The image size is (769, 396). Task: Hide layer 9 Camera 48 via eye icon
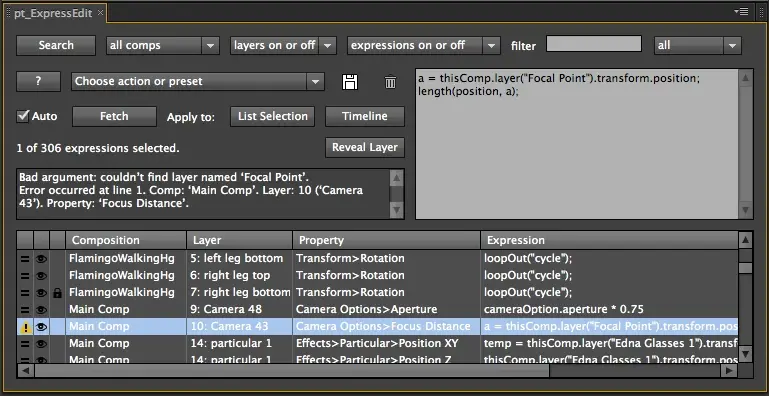(x=41, y=310)
